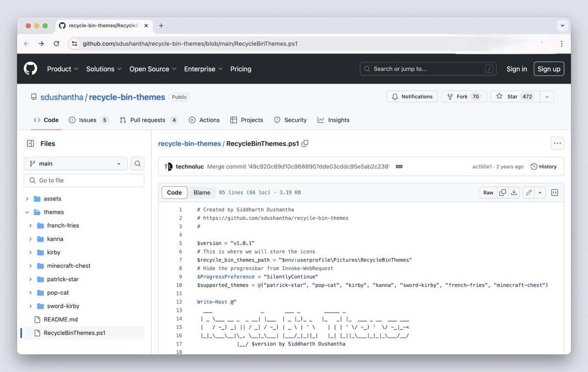The width and height of the screenshot is (588, 372).
Task: Open the Actions tab
Action: tap(204, 120)
